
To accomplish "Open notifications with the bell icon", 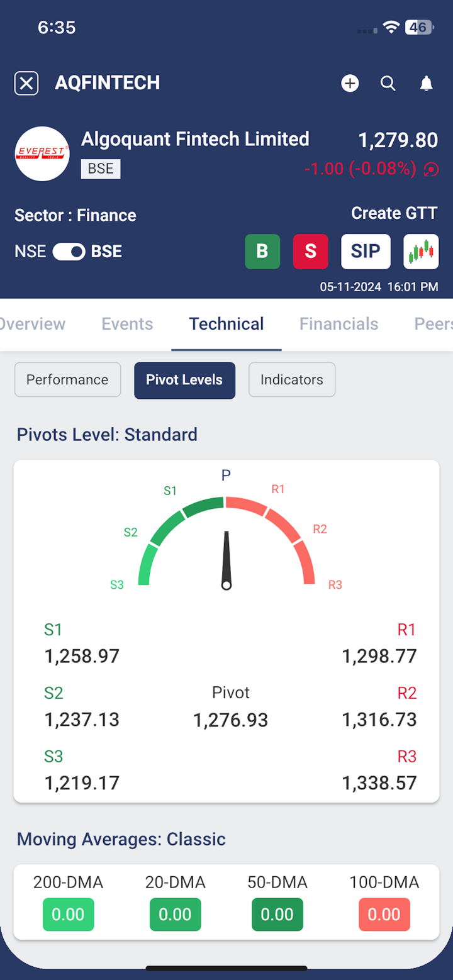I will 426,83.
